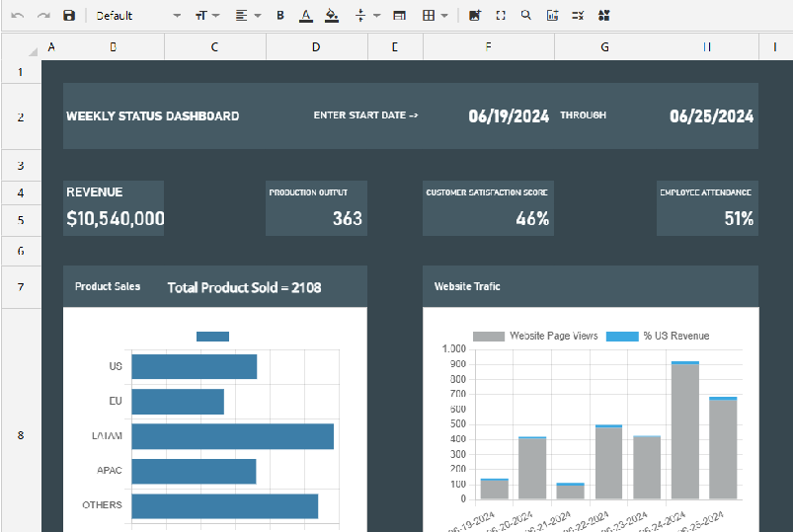The width and height of the screenshot is (793, 532).
Task: Click the Redo arrow icon
Action: 43,16
